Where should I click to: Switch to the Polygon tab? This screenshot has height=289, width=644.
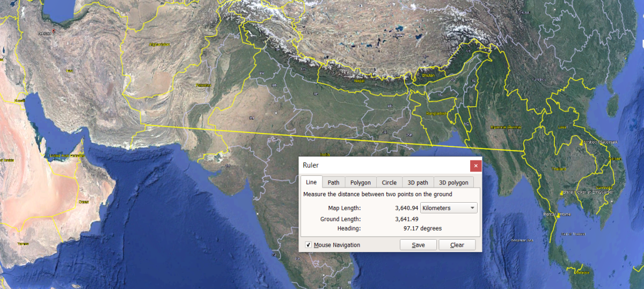click(361, 183)
